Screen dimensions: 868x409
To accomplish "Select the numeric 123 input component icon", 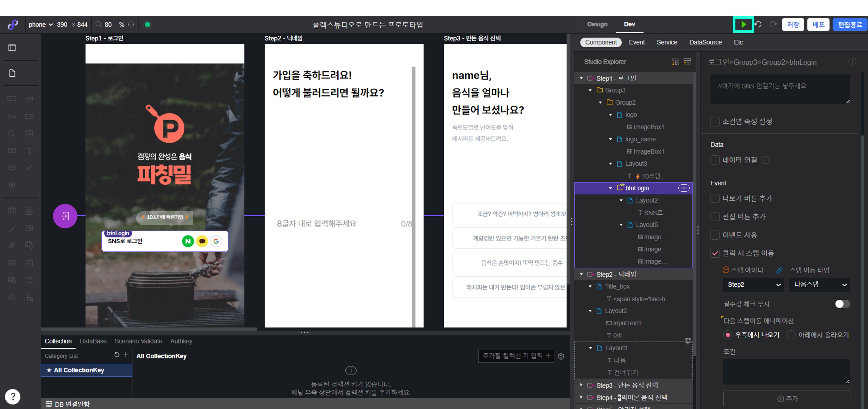I will coord(29,99).
